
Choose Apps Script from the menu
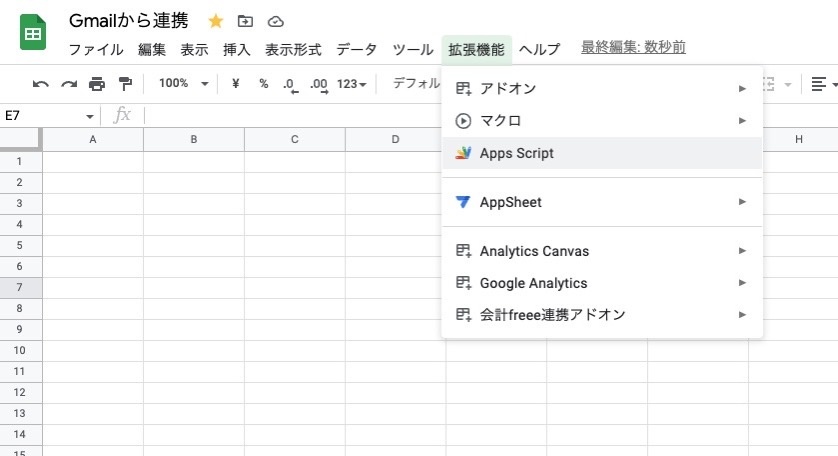point(602,153)
